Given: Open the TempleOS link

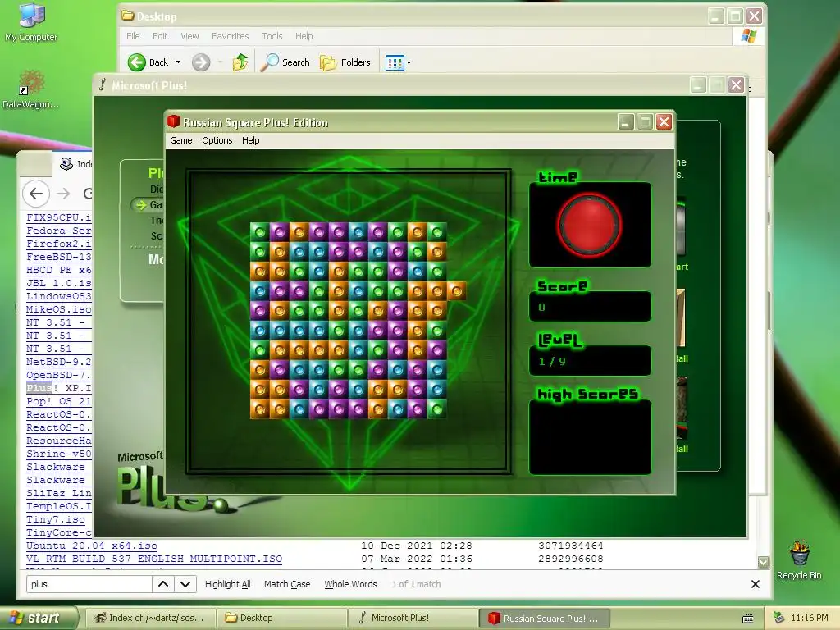Looking at the screenshot, I should click(x=59, y=506).
